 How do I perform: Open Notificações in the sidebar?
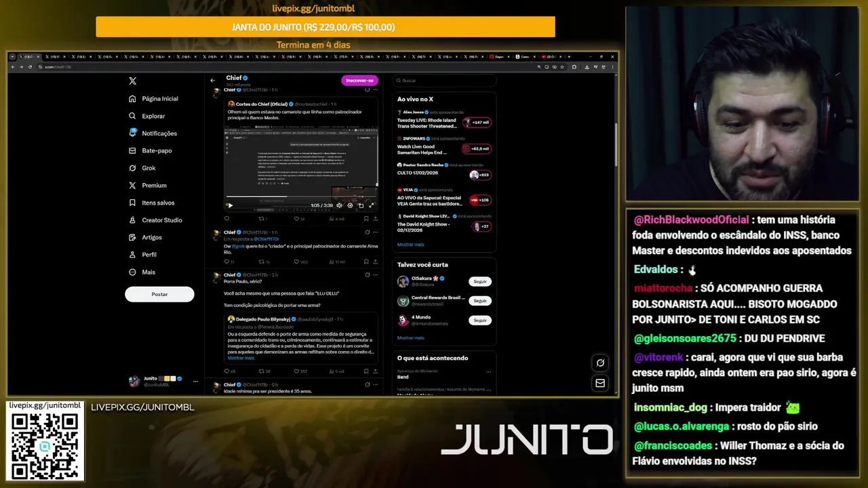tap(153, 134)
